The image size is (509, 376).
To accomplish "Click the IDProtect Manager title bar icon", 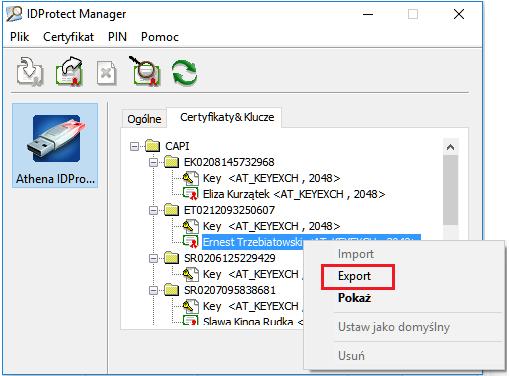I will click(14, 14).
